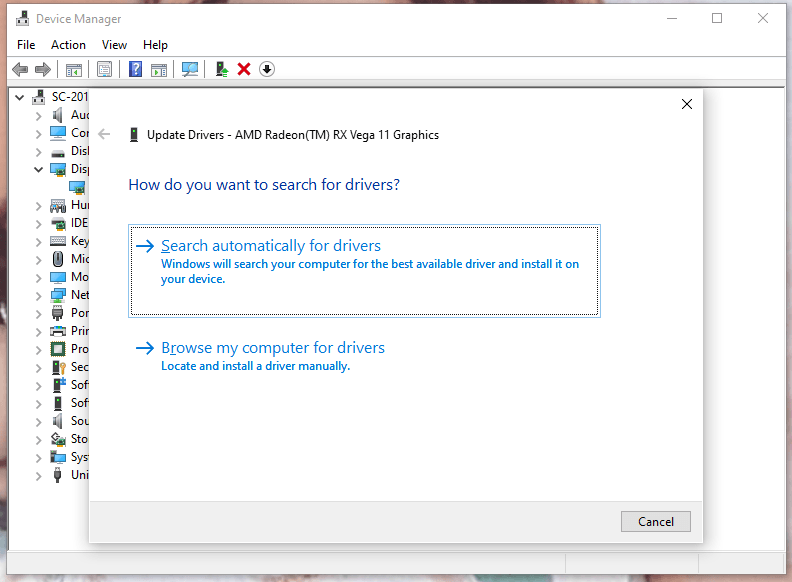Click the Show/Hide Console Tree icon
This screenshot has width=792, height=582.
(73, 69)
